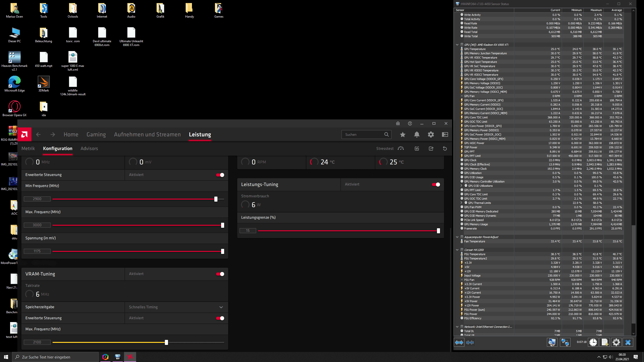Screen dimensions: 644x362
Task: Click GPU Max. Frequenz 3000 value box
Action: pyautogui.click(x=37, y=225)
